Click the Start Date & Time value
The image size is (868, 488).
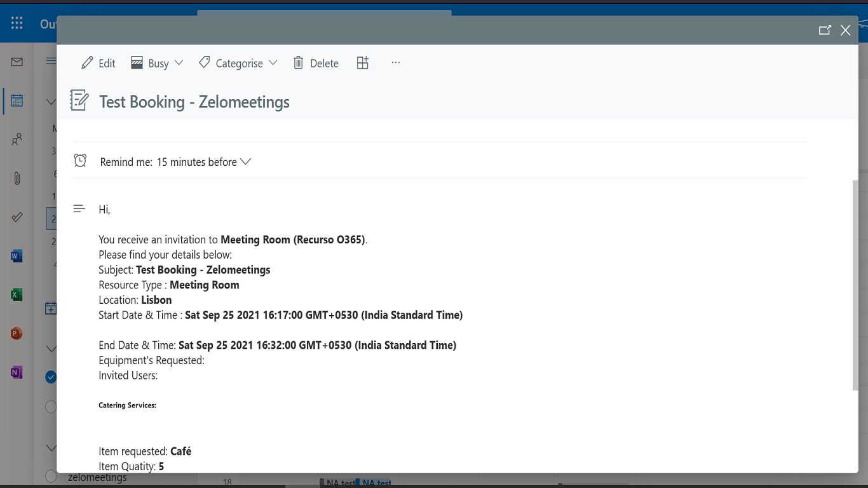[x=323, y=315]
